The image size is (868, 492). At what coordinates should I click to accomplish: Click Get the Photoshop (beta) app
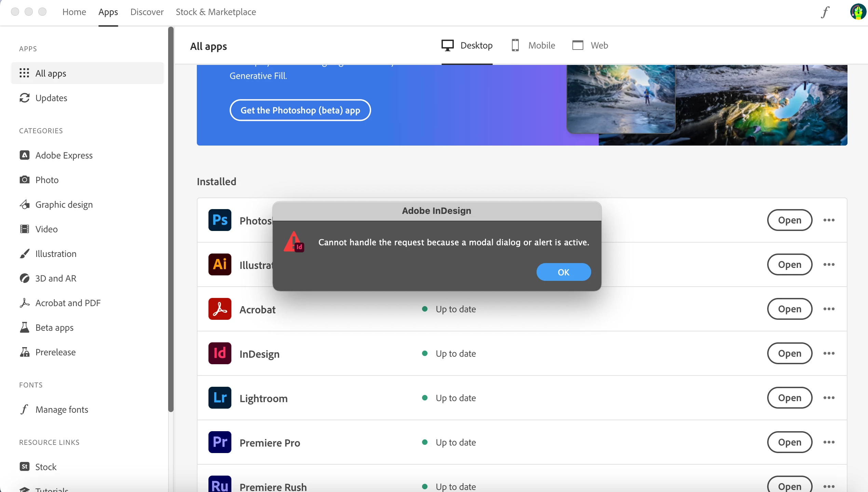[300, 110]
